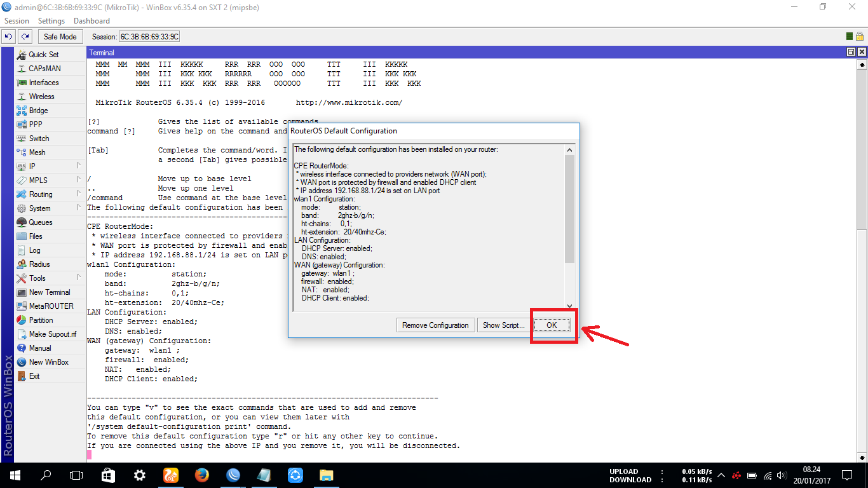Click the Undo arrow button
This screenshot has height=488, width=868.
(x=9, y=37)
